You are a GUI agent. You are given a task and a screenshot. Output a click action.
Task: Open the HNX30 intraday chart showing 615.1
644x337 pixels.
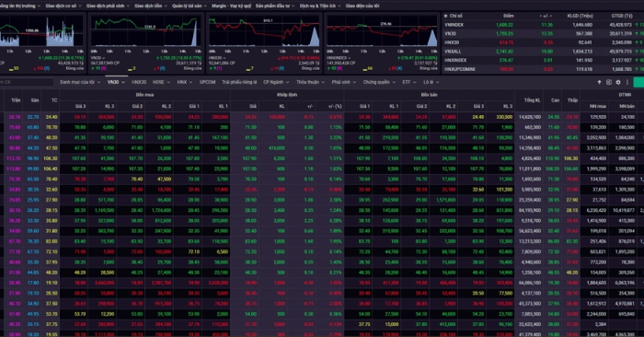coord(264,31)
